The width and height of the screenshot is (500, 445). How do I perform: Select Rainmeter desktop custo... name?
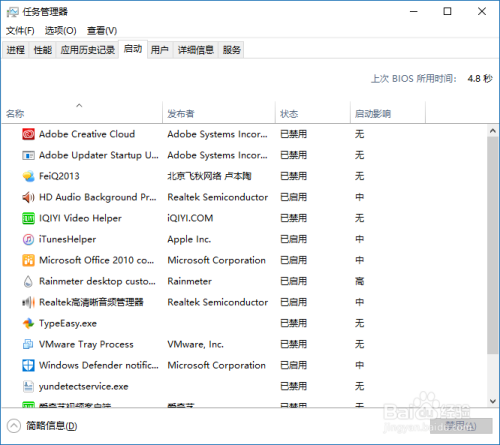(97, 281)
